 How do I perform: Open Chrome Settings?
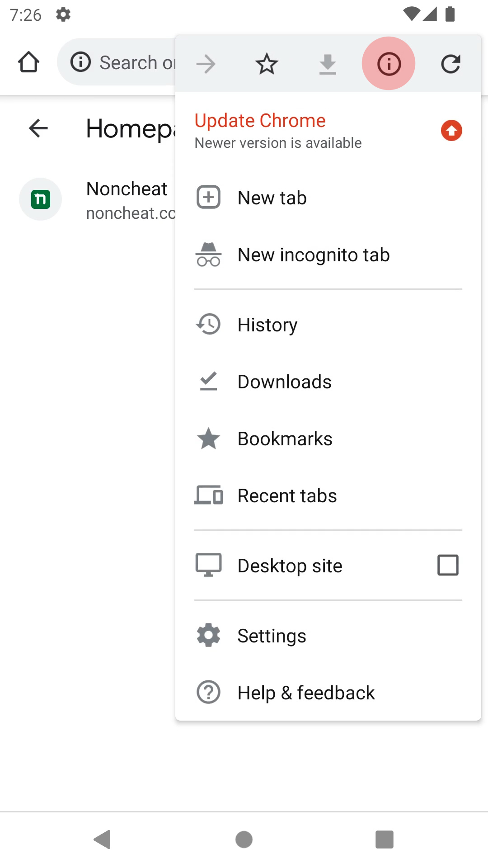(x=328, y=636)
